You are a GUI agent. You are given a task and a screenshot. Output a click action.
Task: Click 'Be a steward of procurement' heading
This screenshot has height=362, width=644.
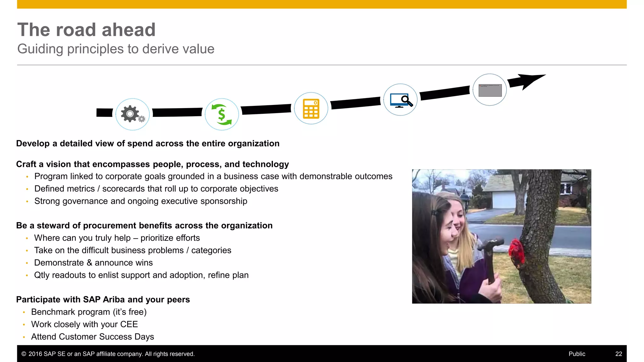(x=144, y=226)
